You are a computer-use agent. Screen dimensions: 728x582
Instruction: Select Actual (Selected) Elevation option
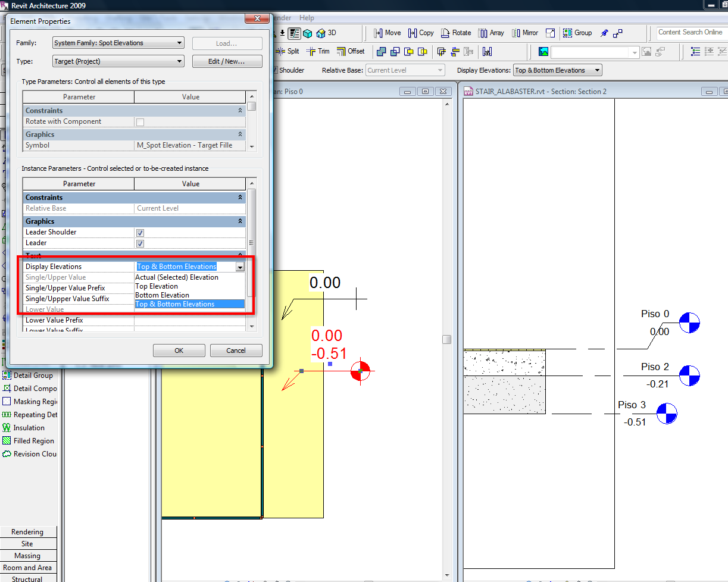tap(177, 277)
